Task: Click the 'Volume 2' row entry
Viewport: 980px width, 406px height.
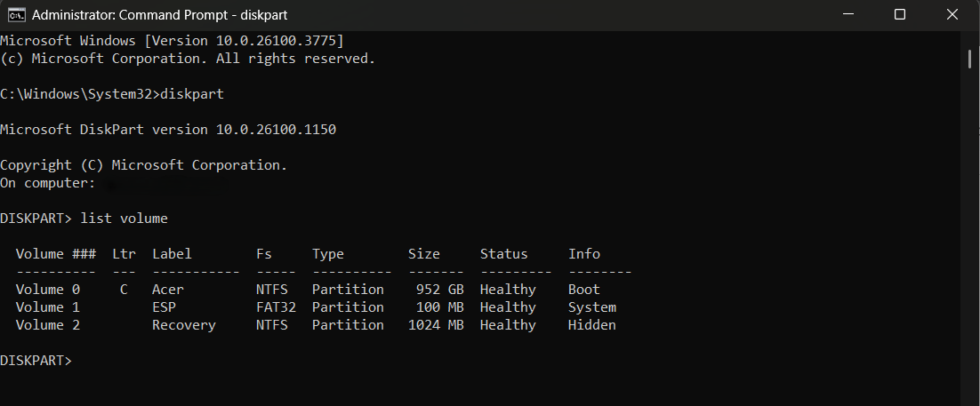Action: tap(40, 325)
